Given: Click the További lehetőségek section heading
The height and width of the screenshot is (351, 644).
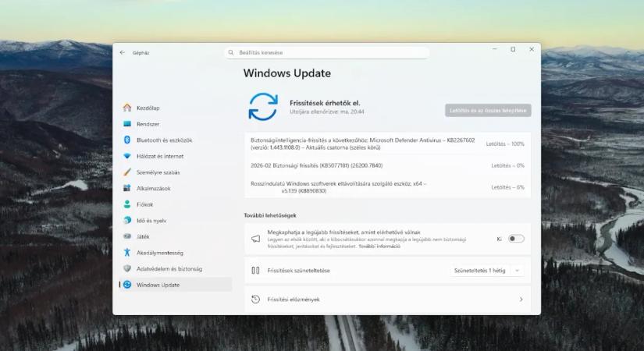Looking at the screenshot, I should tap(270, 215).
